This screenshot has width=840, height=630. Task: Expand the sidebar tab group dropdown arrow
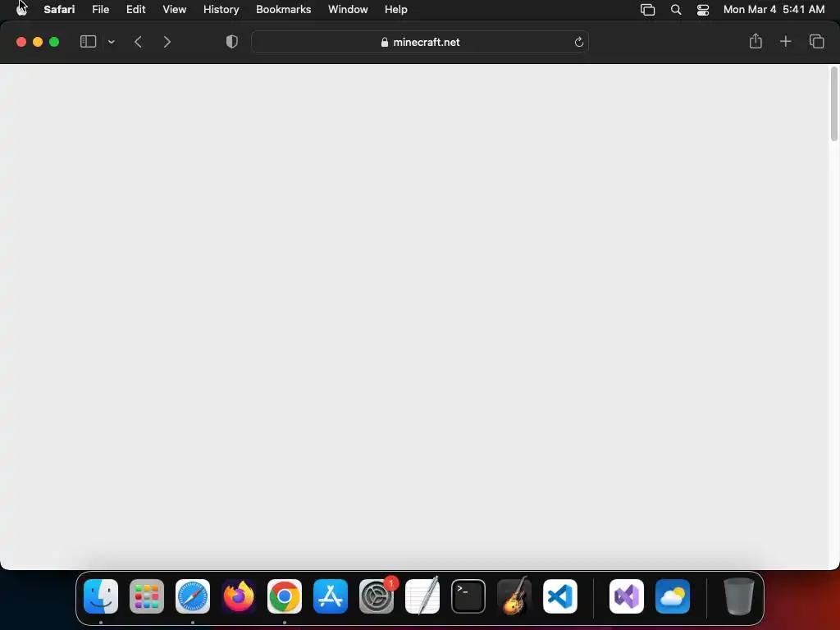[x=112, y=42]
